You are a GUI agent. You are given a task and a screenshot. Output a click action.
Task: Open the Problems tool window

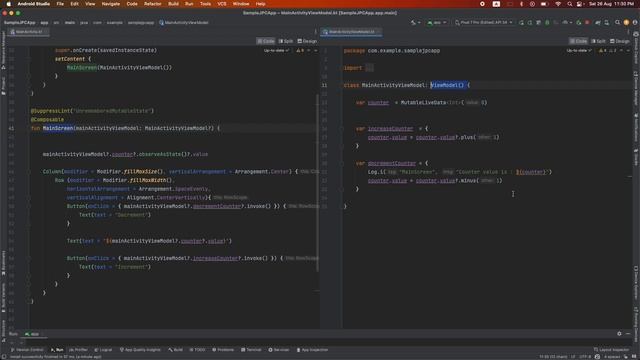pos(223,350)
